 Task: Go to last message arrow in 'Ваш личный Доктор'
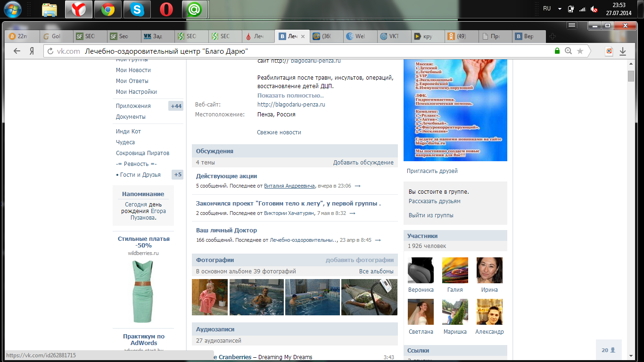click(377, 240)
